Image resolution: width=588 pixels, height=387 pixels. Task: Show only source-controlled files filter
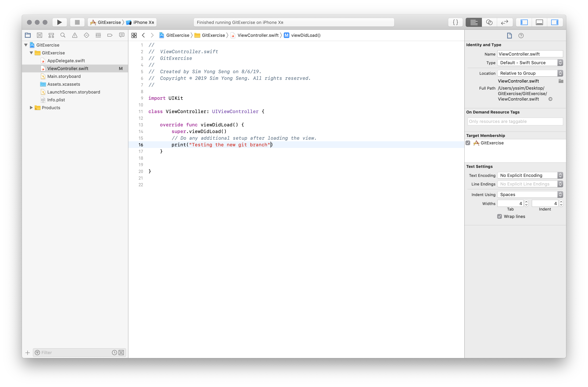coord(121,353)
